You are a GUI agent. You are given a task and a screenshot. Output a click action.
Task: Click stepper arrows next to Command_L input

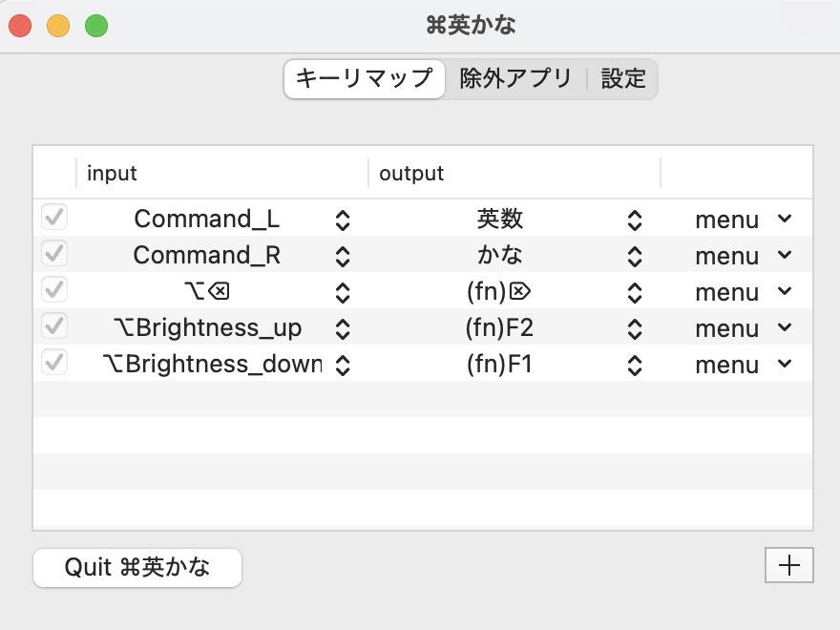pyautogui.click(x=344, y=220)
